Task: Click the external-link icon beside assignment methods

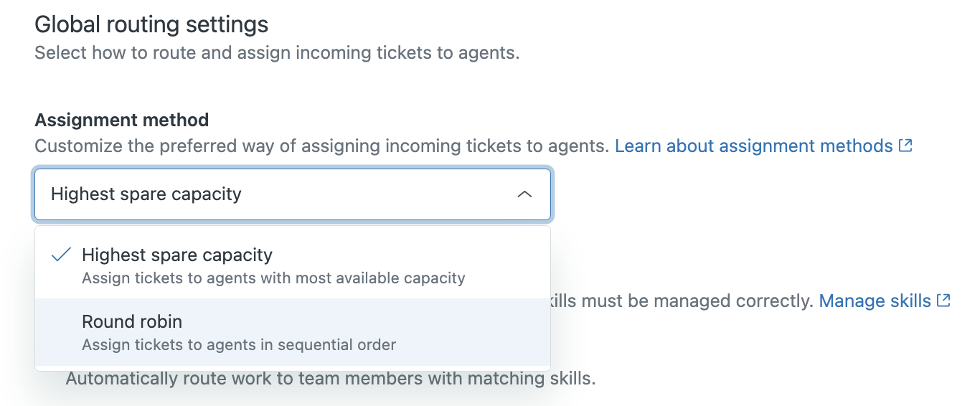Action: point(905,146)
